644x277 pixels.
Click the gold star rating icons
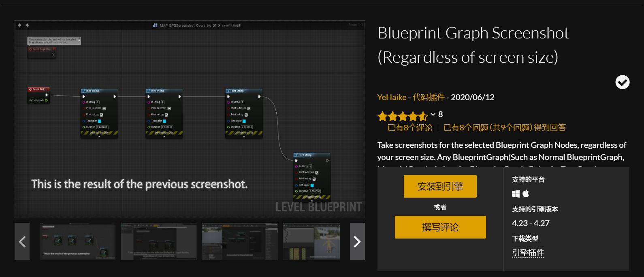[x=403, y=117]
